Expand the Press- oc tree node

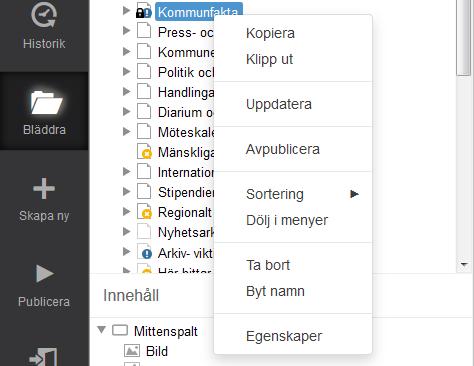coord(126,31)
